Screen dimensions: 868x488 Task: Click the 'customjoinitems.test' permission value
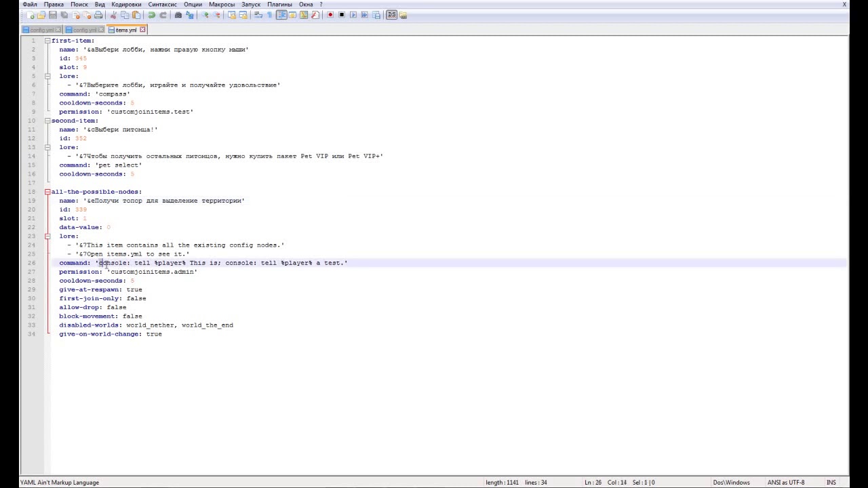tap(150, 112)
